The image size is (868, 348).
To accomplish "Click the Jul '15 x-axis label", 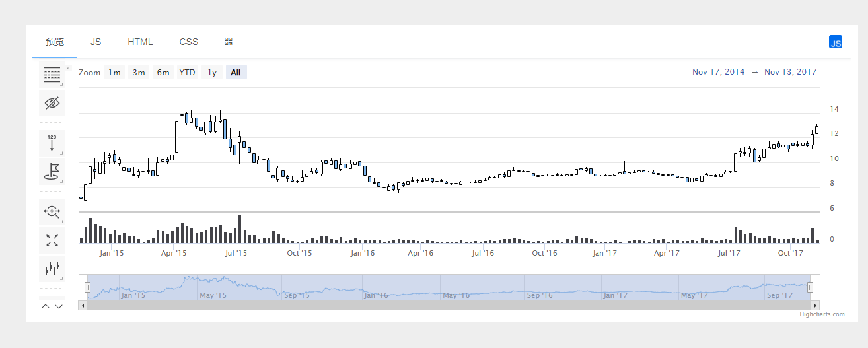I will click(x=236, y=253).
